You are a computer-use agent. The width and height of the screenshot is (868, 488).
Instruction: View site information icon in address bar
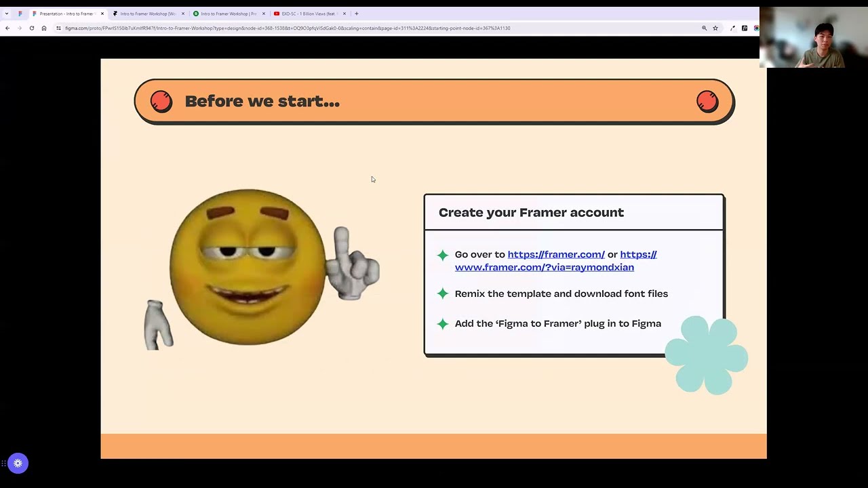click(x=59, y=28)
